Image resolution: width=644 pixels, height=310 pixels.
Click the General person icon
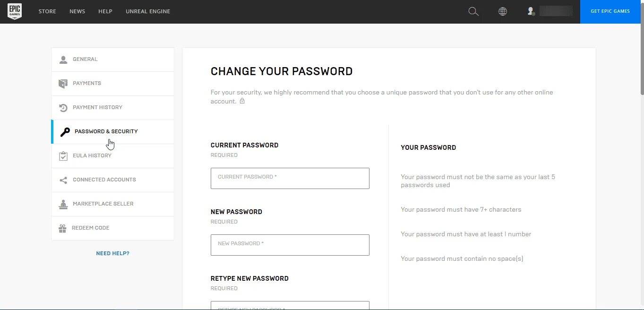coord(63,60)
